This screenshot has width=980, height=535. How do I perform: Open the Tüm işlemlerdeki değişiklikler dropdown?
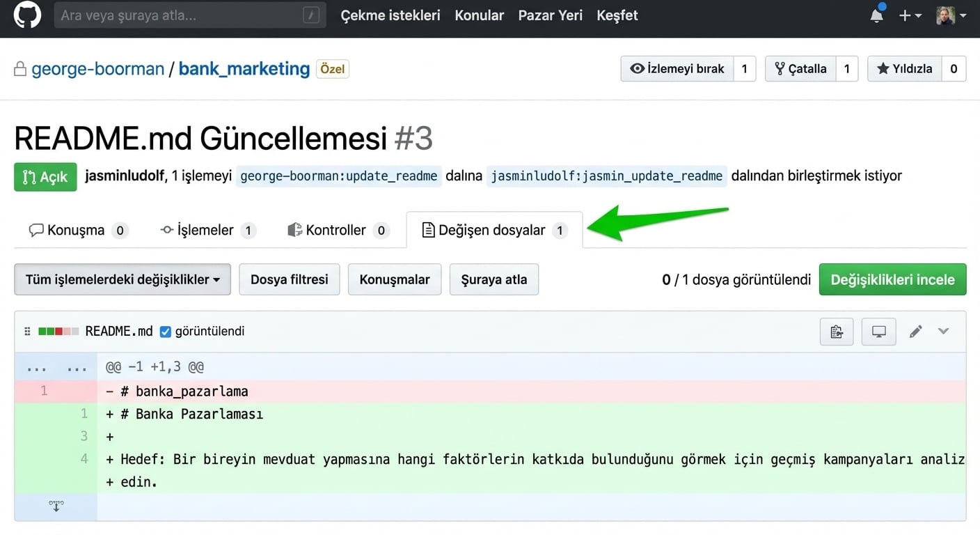[122, 279]
